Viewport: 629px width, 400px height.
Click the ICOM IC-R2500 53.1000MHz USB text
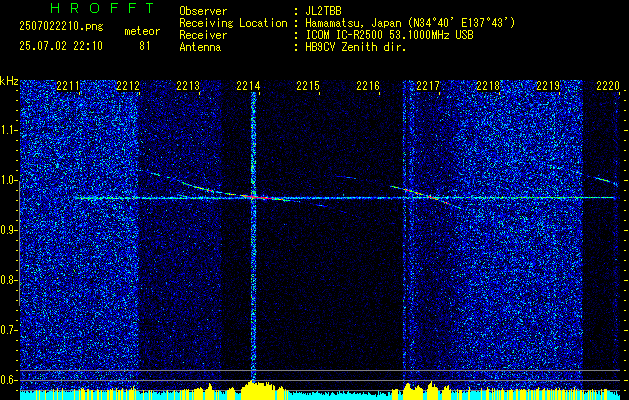[x=389, y=35]
